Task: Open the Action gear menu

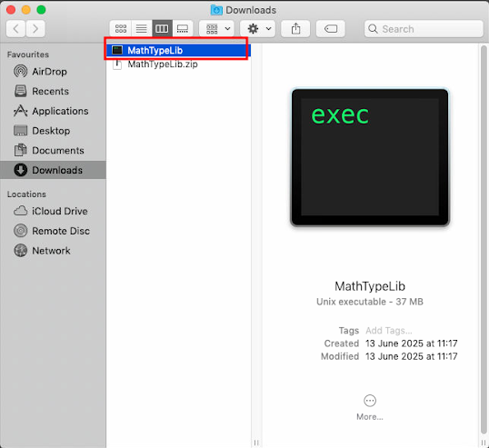Action: pos(257,29)
